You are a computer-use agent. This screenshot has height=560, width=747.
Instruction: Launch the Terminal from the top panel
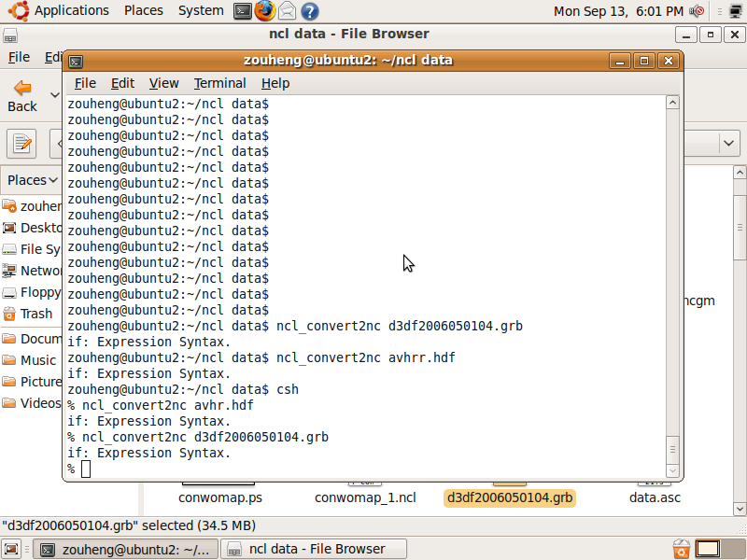coord(243,11)
